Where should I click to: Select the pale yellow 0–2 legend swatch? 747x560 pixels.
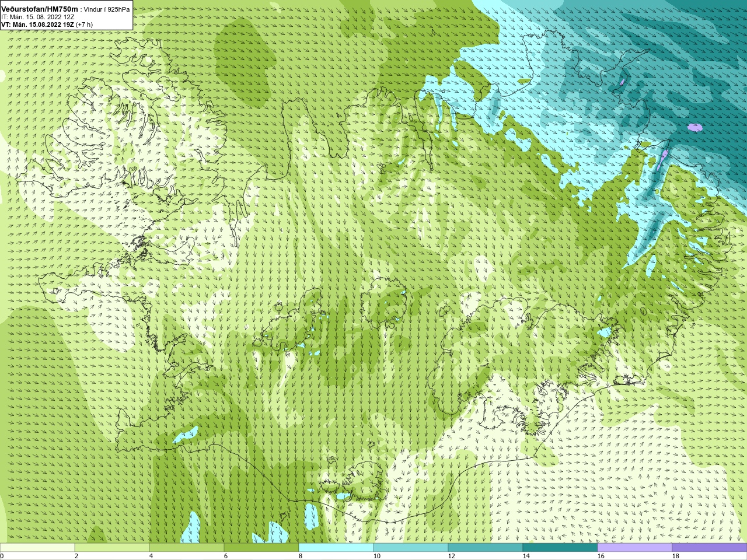pyautogui.click(x=37, y=548)
